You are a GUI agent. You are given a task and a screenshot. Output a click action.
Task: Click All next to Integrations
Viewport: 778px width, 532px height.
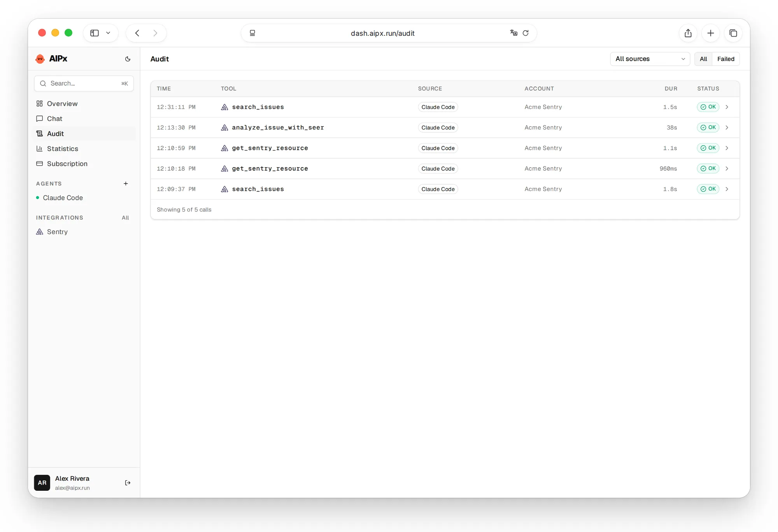[x=125, y=218]
